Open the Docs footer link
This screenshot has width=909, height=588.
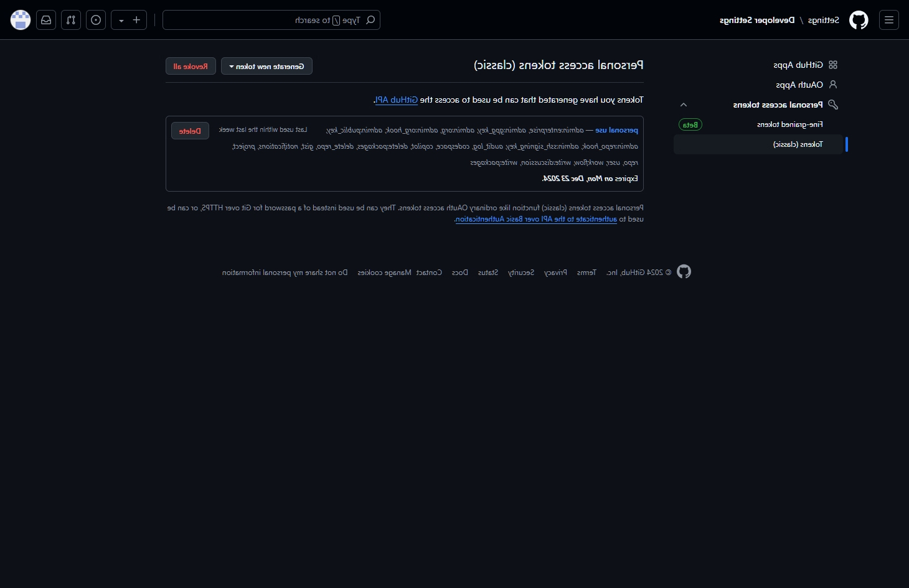tap(460, 273)
